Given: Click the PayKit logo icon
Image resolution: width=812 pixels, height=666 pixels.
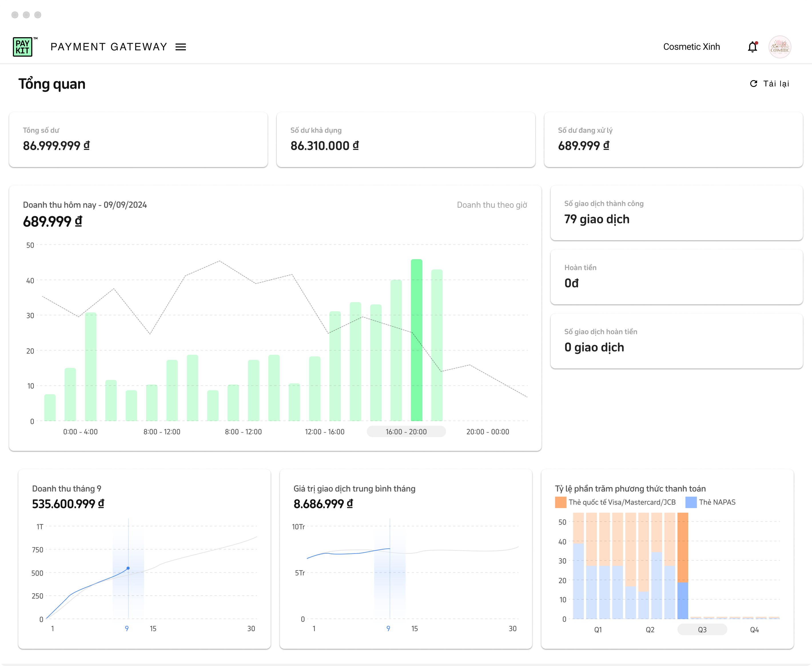Looking at the screenshot, I should pos(23,47).
